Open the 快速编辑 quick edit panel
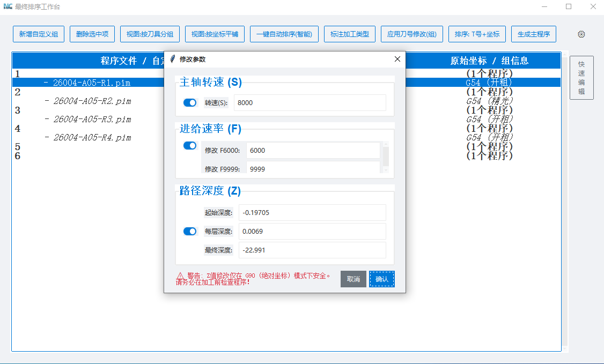The image size is (604, 364). pyautogui.click(x=581, y=77)
